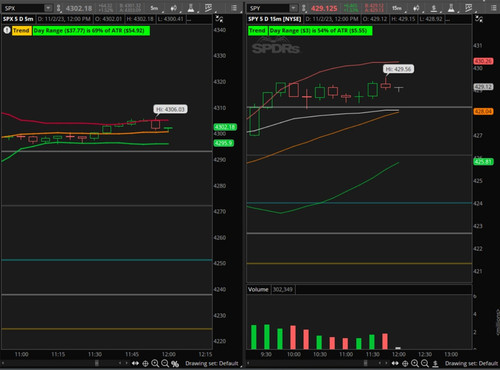Open SPY chart settings menu icon

[494, 8]
